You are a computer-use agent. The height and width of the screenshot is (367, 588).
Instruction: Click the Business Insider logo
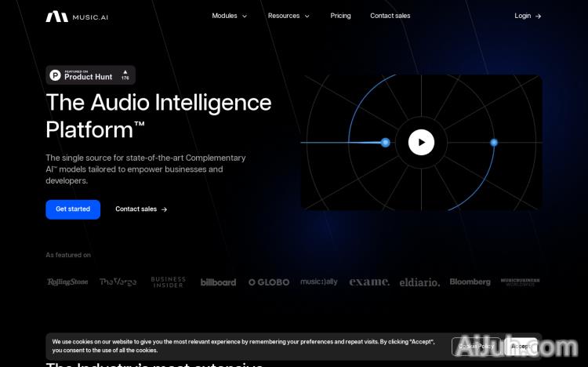pyautogui.click(x=168, y=282)
